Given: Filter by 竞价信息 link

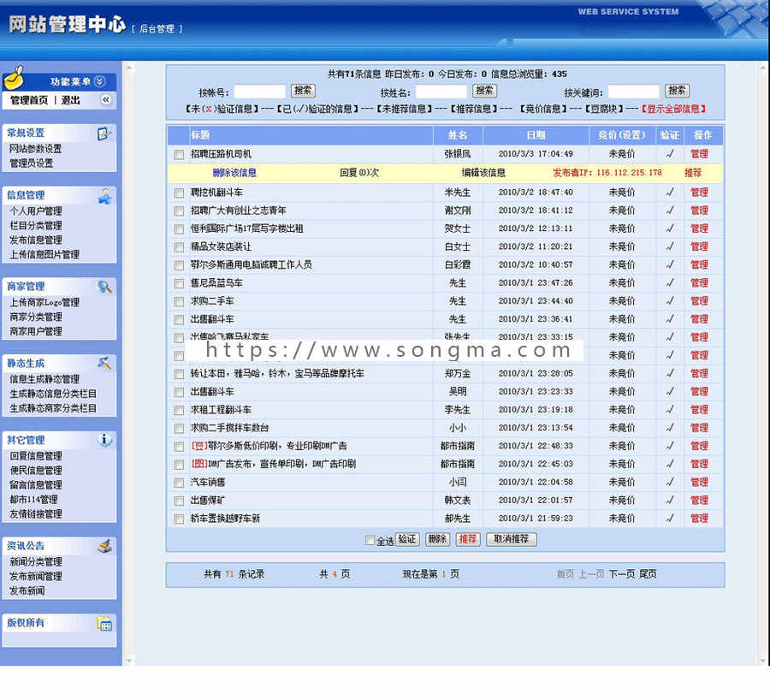Looking at the screenshot, I should [x=543, y=109].
